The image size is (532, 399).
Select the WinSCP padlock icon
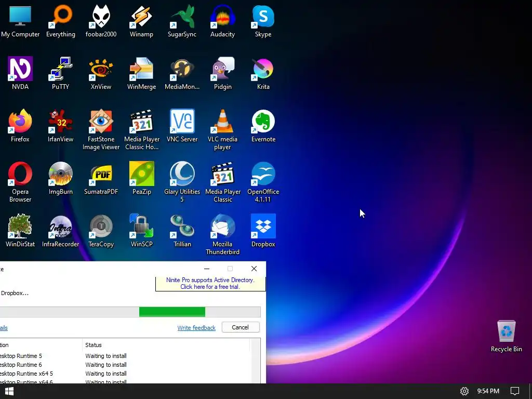[x=141, y=231]
